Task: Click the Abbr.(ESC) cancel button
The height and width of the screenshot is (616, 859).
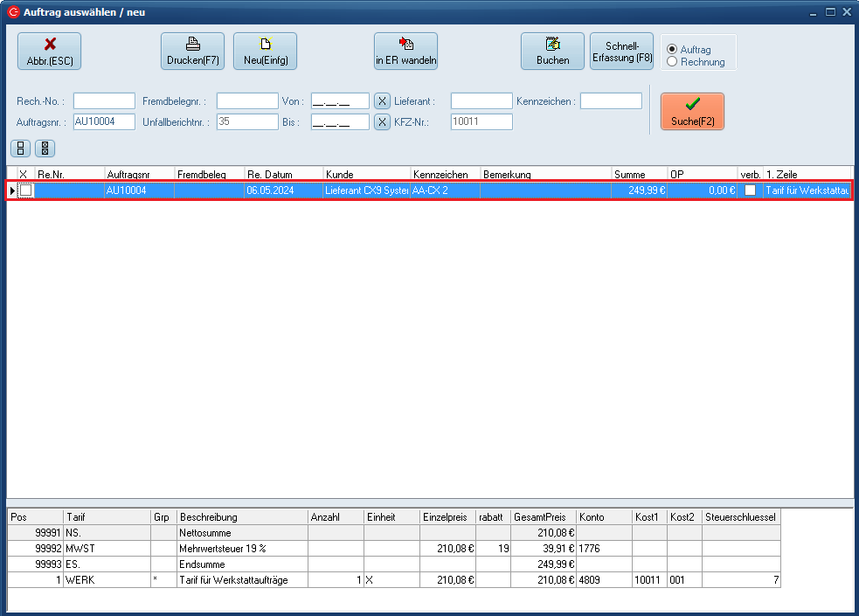Action: pos(49,52)
